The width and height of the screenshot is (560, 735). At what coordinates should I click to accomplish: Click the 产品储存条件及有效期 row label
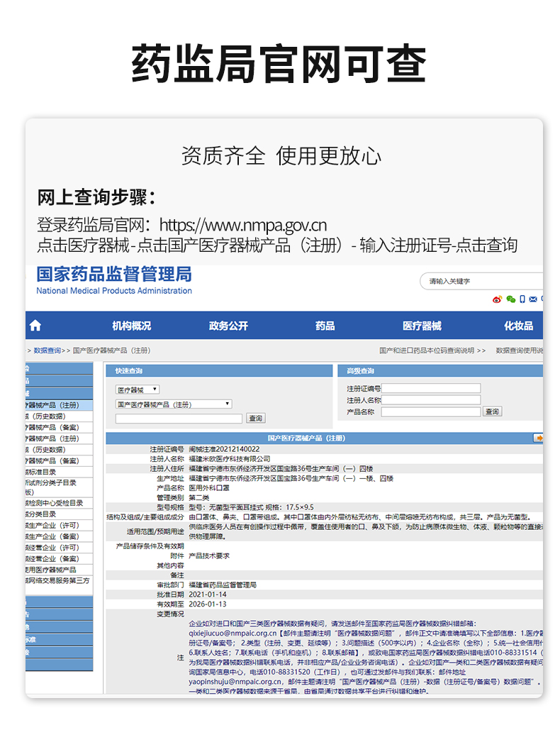[x=150, y=546]
